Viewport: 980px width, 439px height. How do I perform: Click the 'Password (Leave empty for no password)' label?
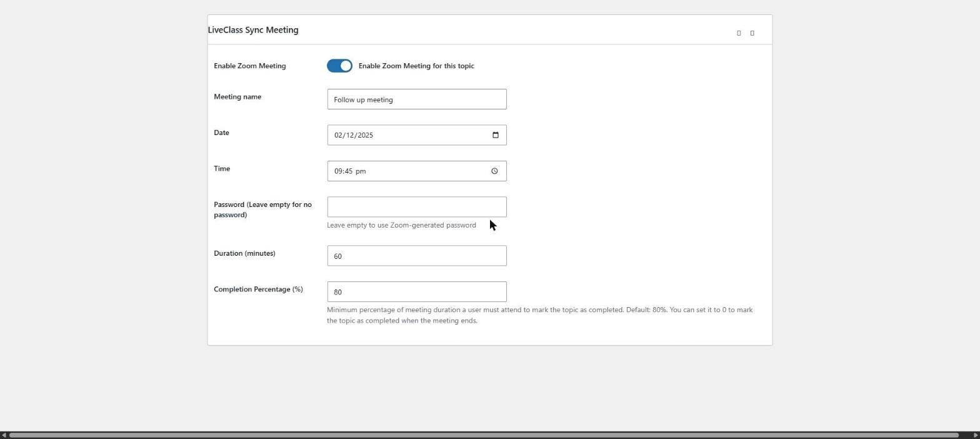tap(262, 209)
